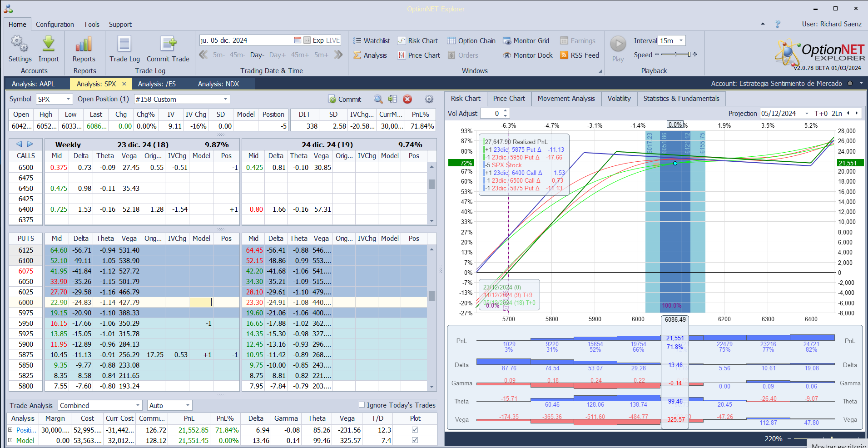Viewport: 868px width, 448px height.
Task: Click the session toggle icon beside calendar
Action: pyautogui.click(x=307, y=40)
